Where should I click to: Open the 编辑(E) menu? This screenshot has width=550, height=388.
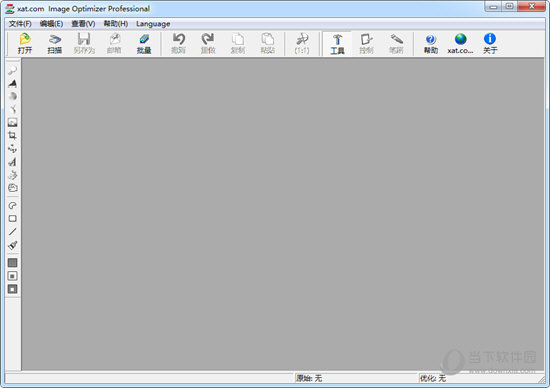point(51,24)
